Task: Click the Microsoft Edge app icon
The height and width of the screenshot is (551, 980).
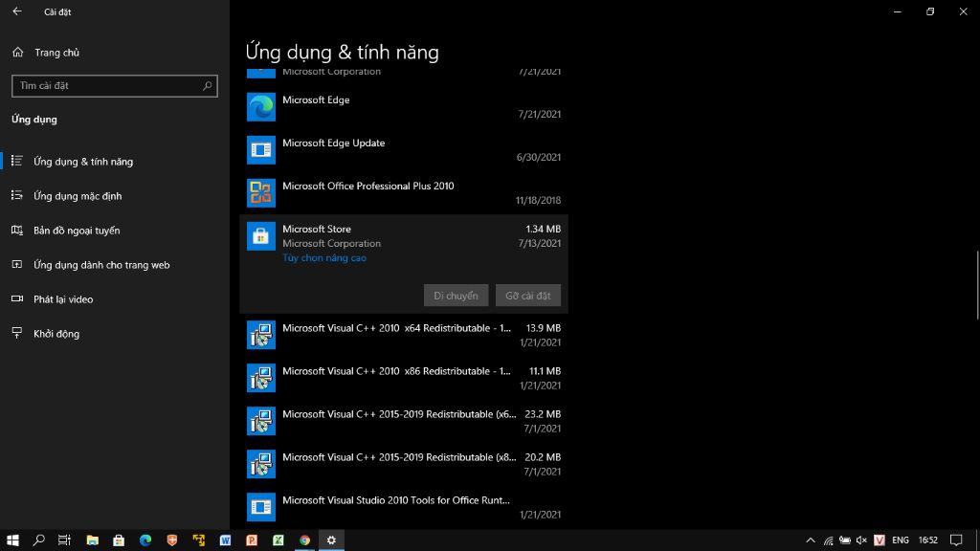Action: click(x=260, y=107)
